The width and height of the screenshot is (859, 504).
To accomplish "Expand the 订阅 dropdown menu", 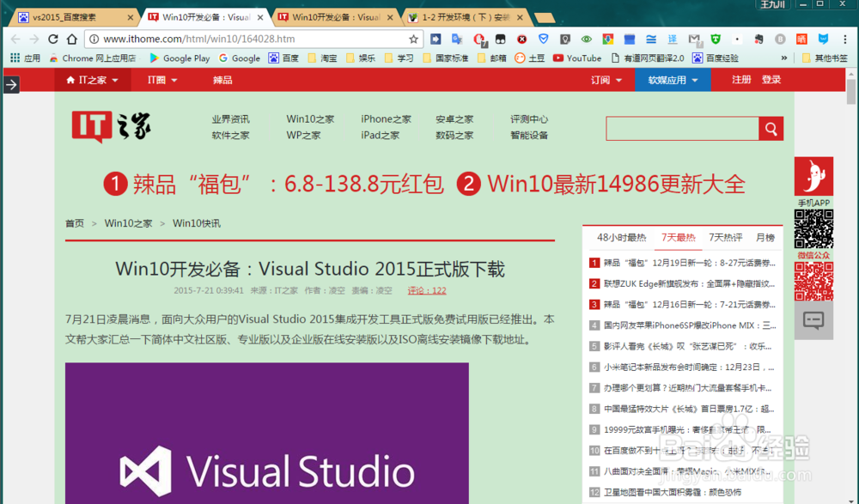I will pyautogui.click(x=606, y=80).
